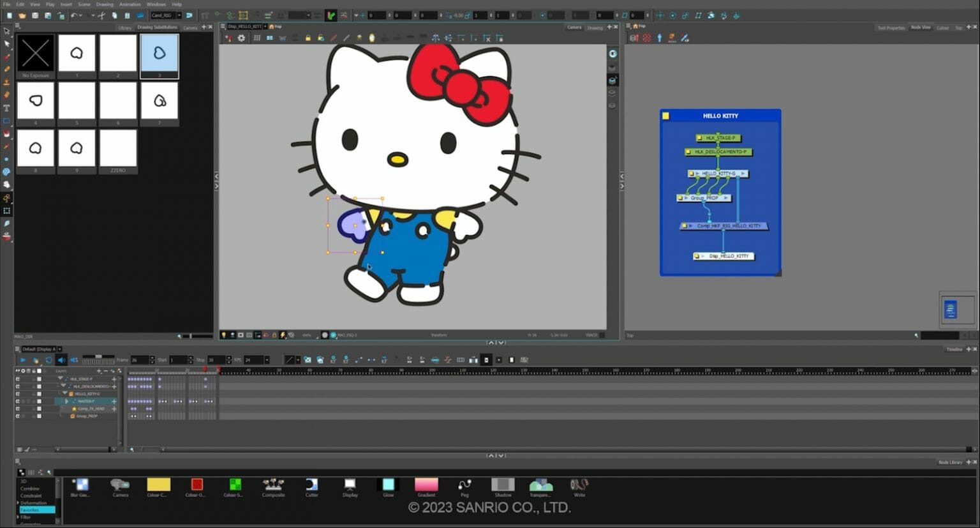Add a Composite node from the Node Library
The image size is (980, 528).
click(x=273, y=487)
